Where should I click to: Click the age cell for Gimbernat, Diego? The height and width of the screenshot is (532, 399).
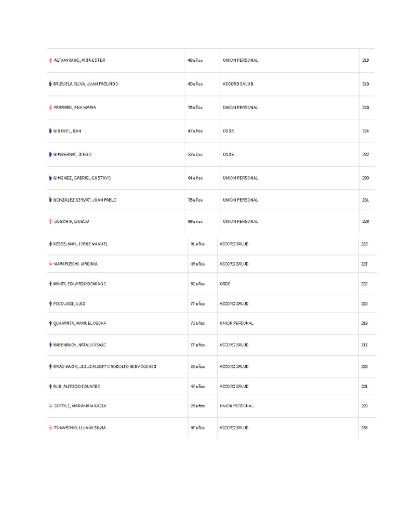tap(195, 154)
